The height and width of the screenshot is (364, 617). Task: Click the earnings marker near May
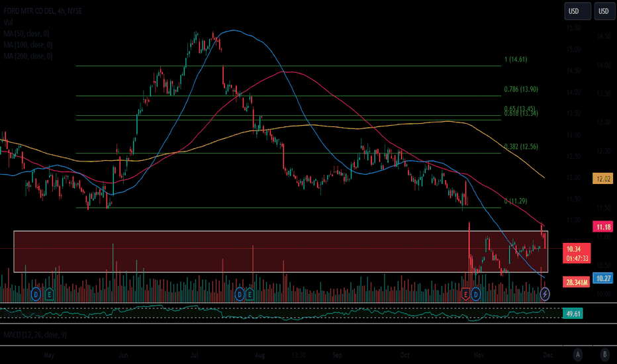click(x=49, y=294)
